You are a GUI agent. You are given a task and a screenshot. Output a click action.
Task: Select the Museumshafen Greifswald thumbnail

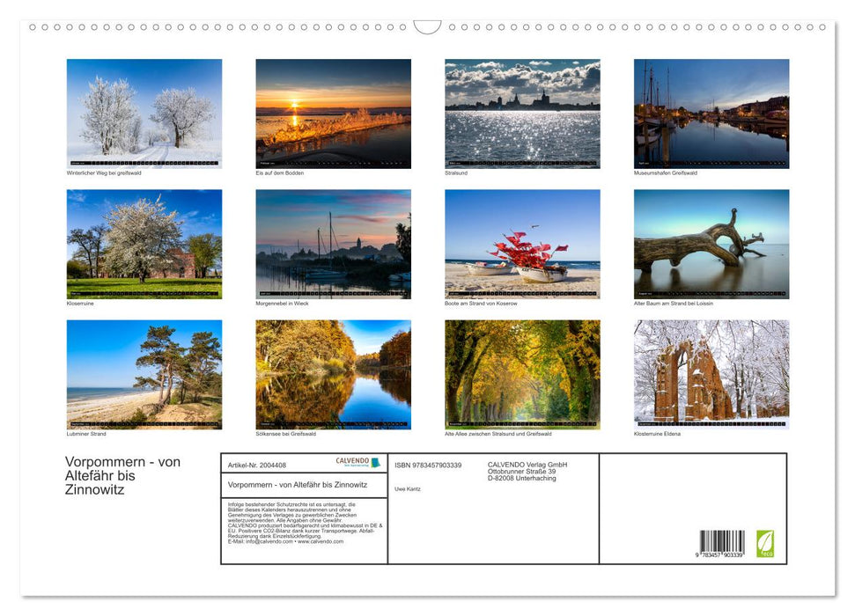tap(711, 113)
